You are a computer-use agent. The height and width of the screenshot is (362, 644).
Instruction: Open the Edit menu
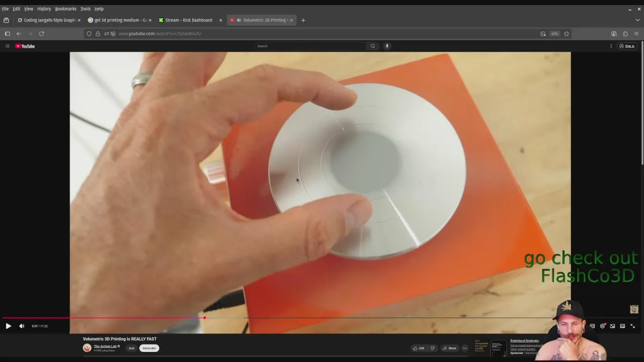[16, 9]
